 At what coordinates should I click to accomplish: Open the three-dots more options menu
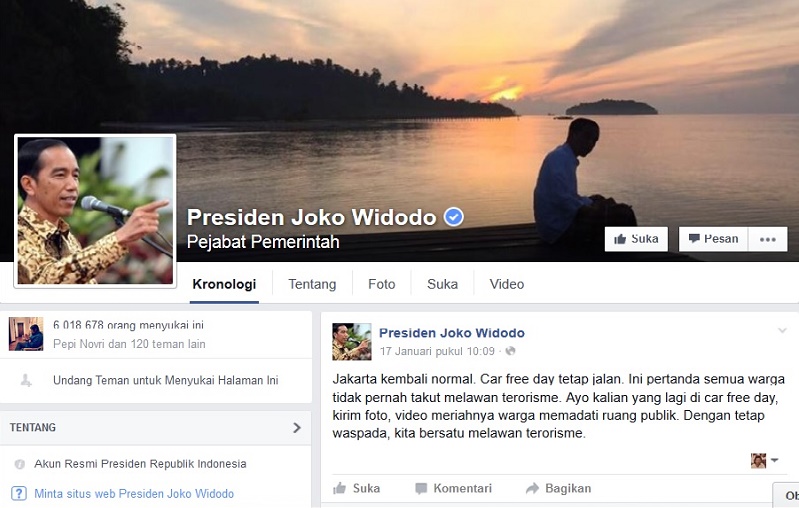[767, 239]
